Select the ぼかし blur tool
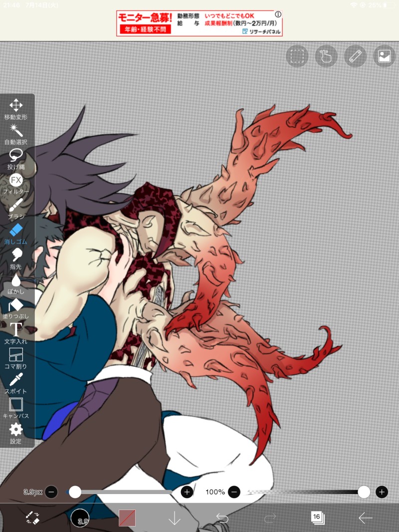The height and width of the screenshot is (532, 399). [x=15, y=284]
